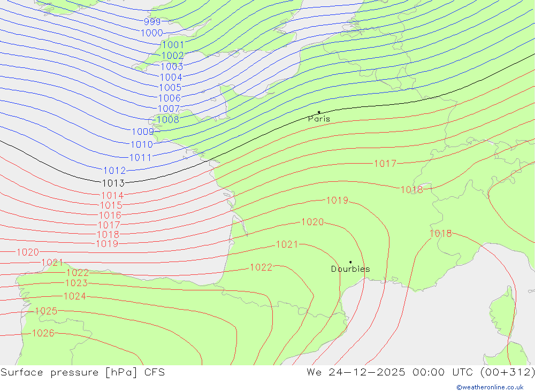This screenshot has height=392, width=535.
Task: Select the 1009 blue contour label
Action: 143,132
